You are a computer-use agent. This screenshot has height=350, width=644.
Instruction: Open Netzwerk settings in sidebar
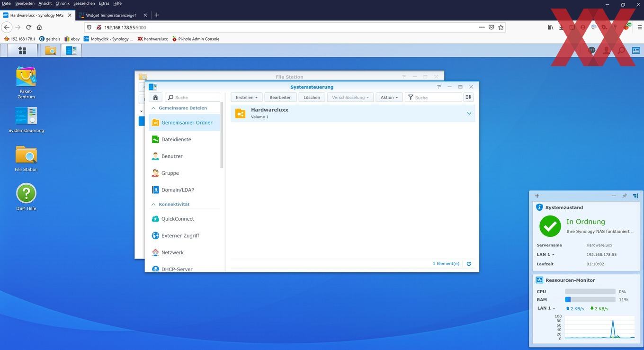click(x=184, y=252)
